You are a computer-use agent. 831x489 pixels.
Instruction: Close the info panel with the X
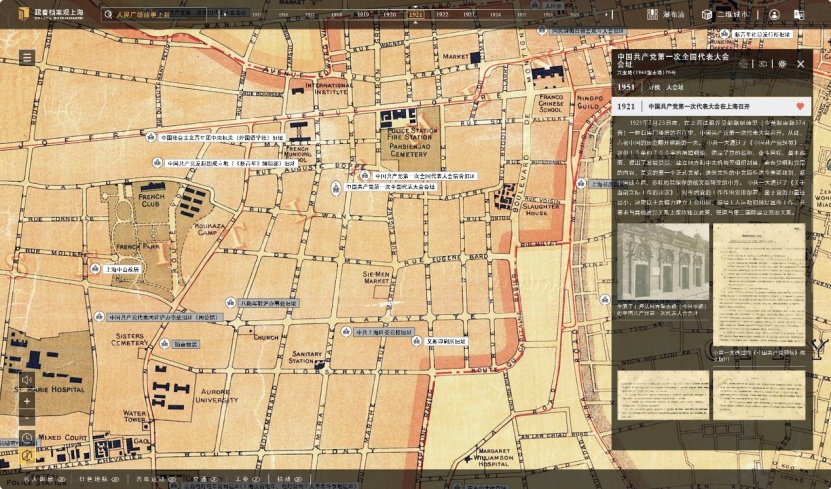point(801,64)
